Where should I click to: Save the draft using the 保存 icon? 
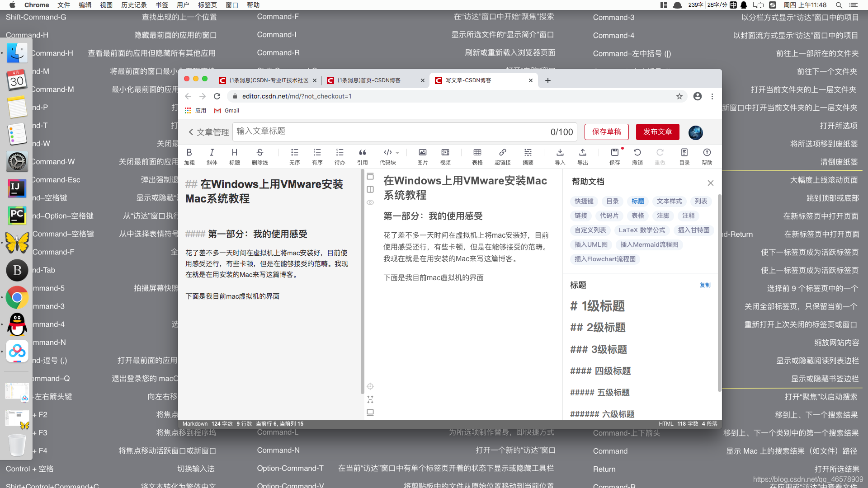[615, 156]
